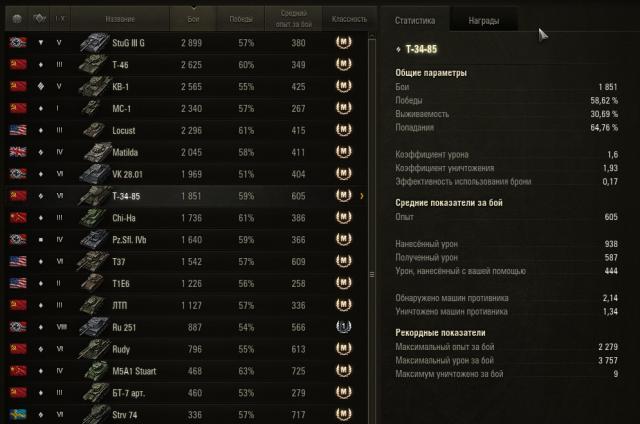Sort by Средний опыт за бой header
The image size is (640, 424).
tap(292, 18)
